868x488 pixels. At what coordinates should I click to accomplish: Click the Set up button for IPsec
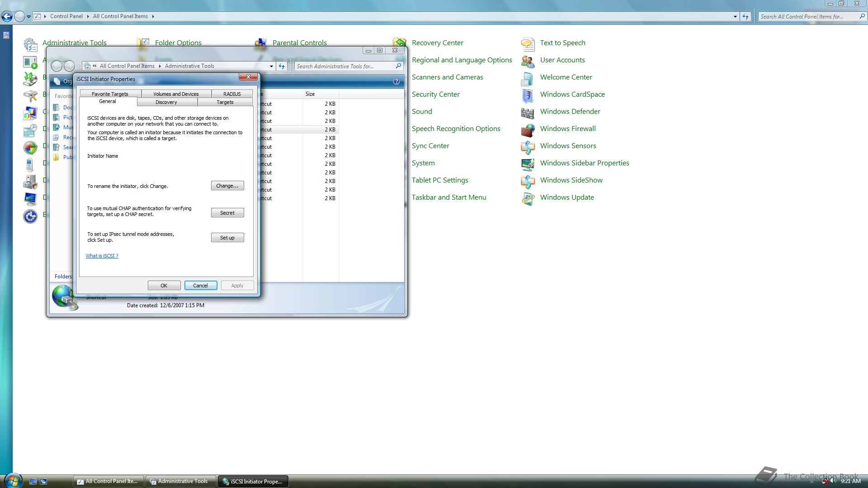click(x=227, y=238)
